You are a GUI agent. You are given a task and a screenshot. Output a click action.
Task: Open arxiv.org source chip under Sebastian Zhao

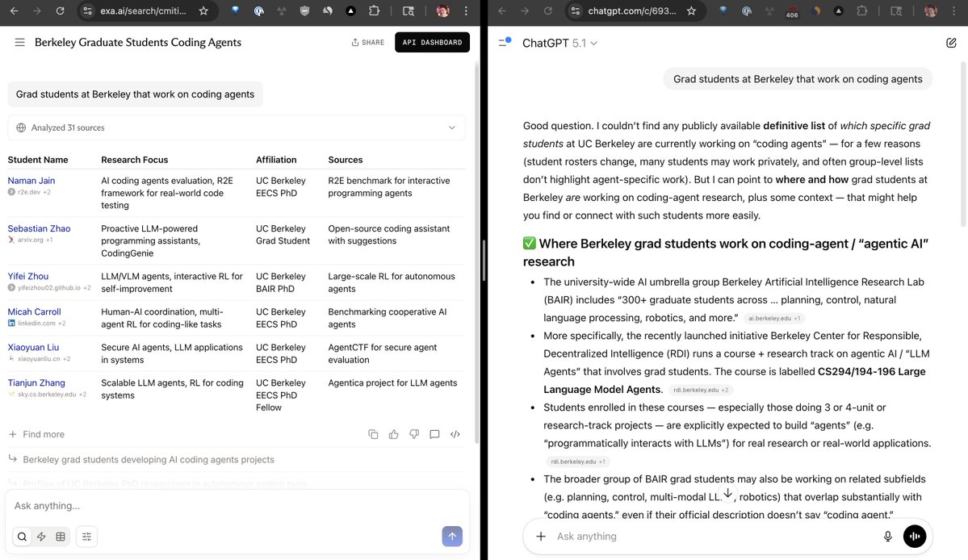coord(30,240)
